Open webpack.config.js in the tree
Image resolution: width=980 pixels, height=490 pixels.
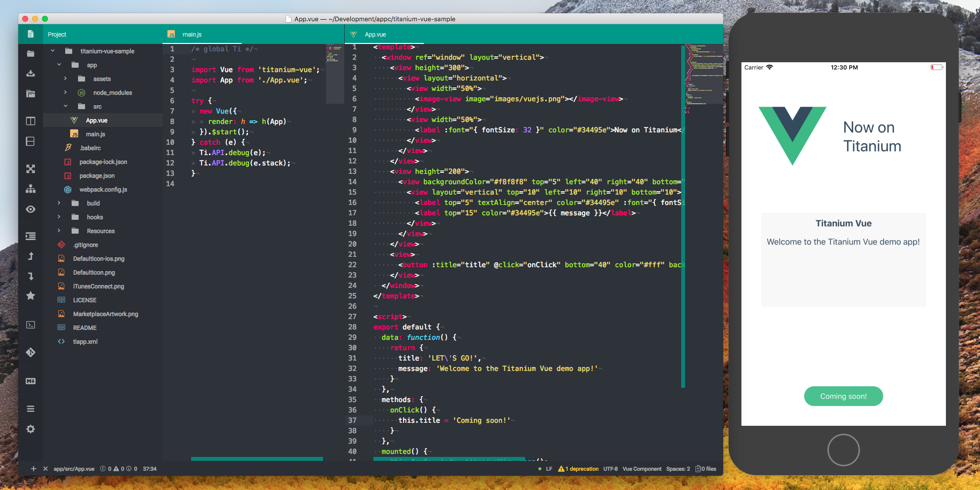[x=103, y=189]
